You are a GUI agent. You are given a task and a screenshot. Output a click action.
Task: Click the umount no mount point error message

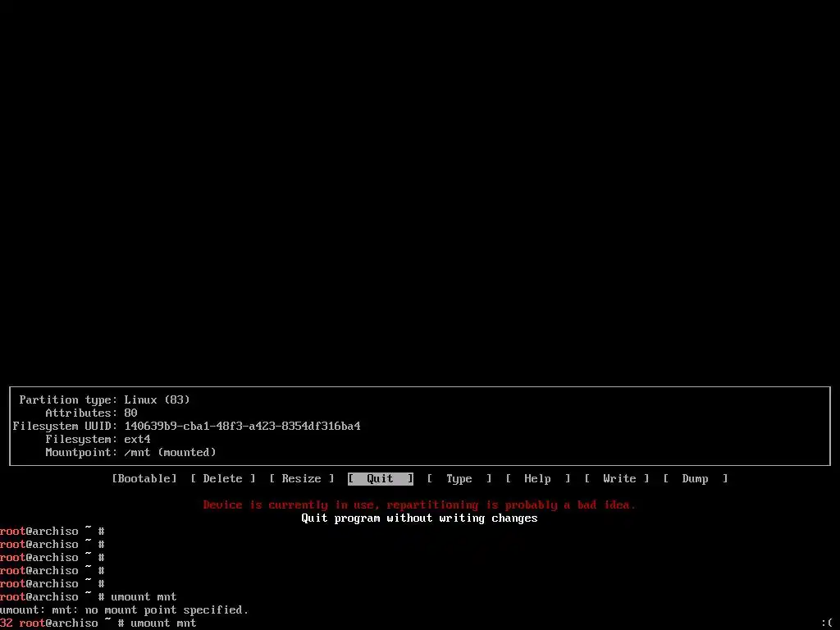tap(125, 609)
